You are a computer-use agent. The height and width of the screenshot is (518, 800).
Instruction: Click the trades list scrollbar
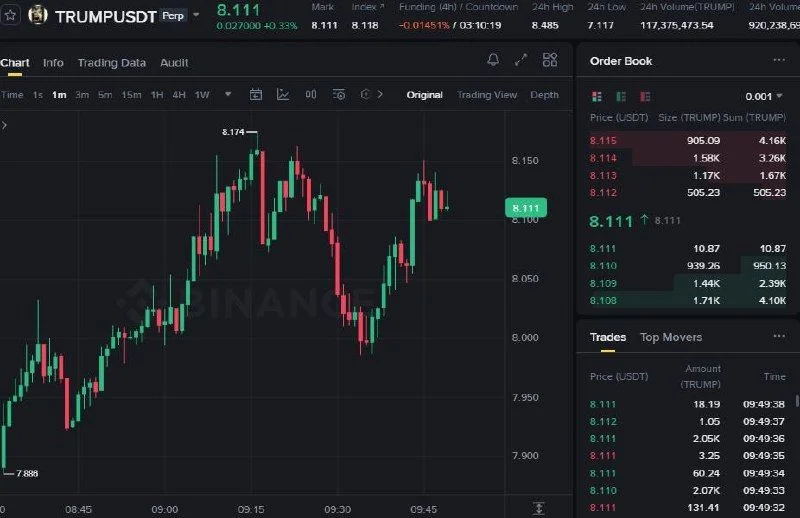coord(797,401)
